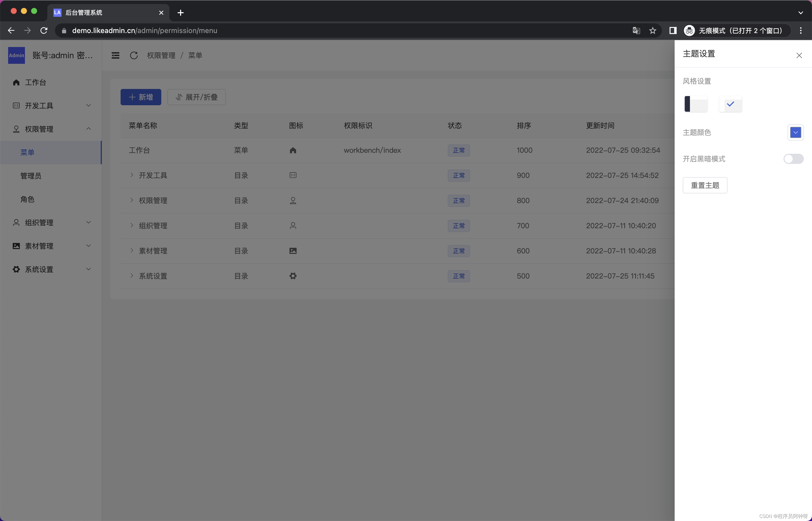Click the 重置主题 reset theme button
This screenshot has width=812, height=521.
tap(705, 185)
